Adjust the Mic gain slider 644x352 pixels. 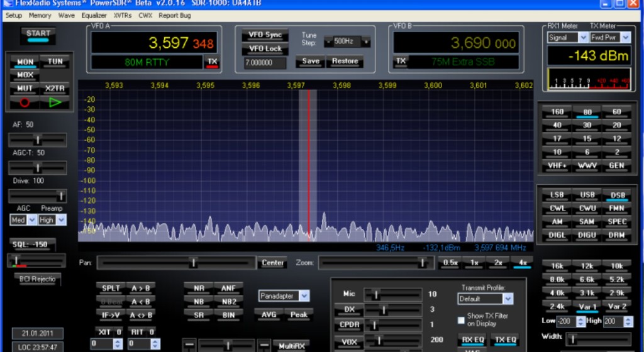pyautogui.click(x=375, y=294)
